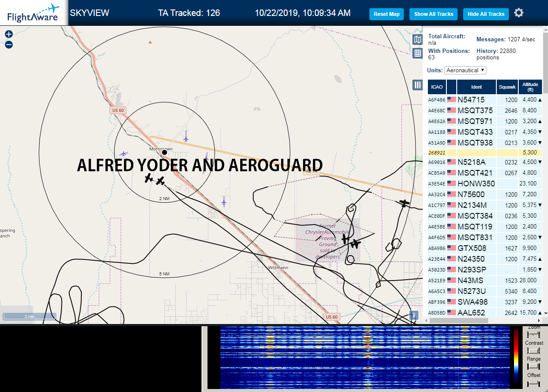Select the highlighted 268921 row
The height and width of the screenshot is (392, 548).
[x=485, y=153]
